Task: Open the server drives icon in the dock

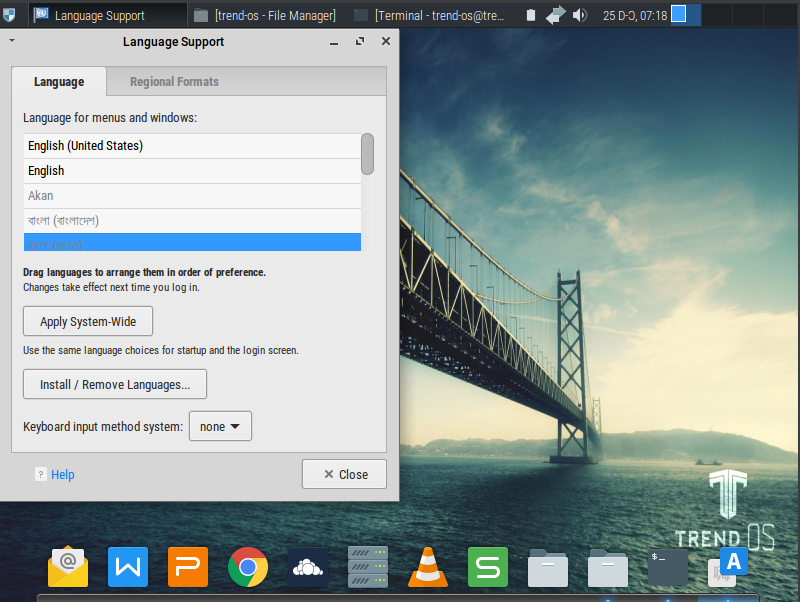Action: click(x=368, y=567)
